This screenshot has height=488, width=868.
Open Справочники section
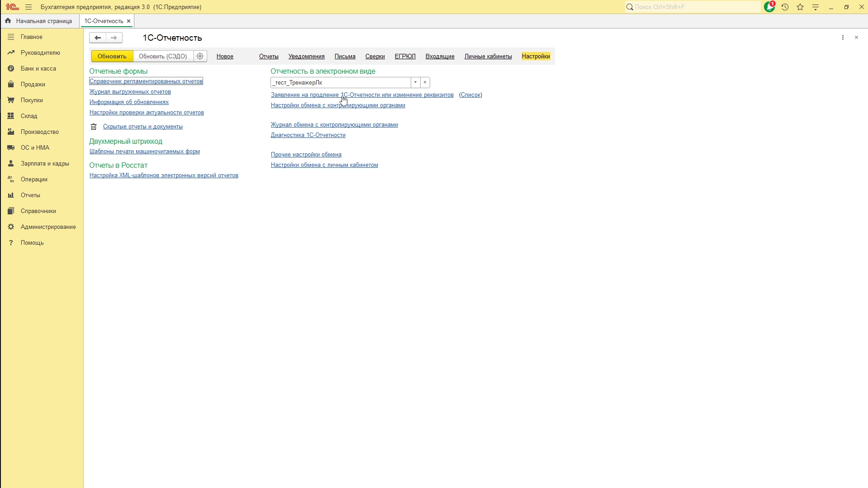pos(38,211)
